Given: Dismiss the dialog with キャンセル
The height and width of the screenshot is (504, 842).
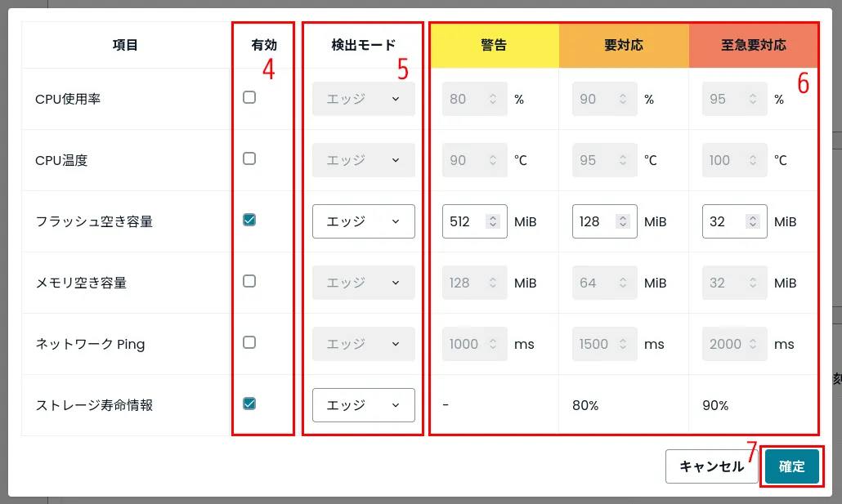Looking at the screenshot, I should click(x=711, y=466).
